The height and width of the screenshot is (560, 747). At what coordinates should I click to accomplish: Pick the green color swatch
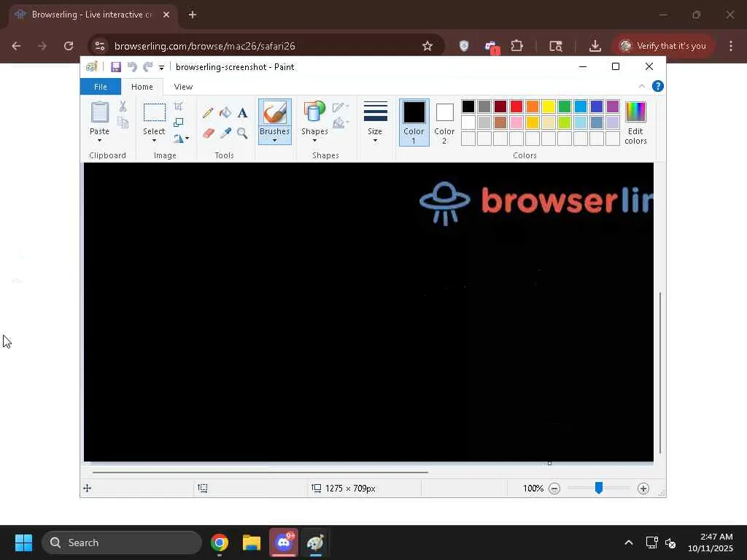[x=565, y=106]
